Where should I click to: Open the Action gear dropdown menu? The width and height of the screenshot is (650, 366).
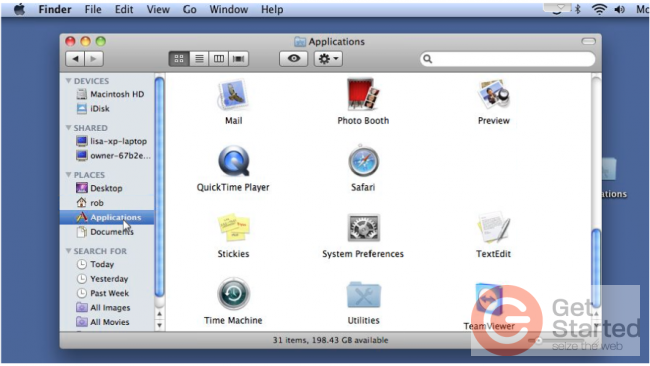[328, 59]
